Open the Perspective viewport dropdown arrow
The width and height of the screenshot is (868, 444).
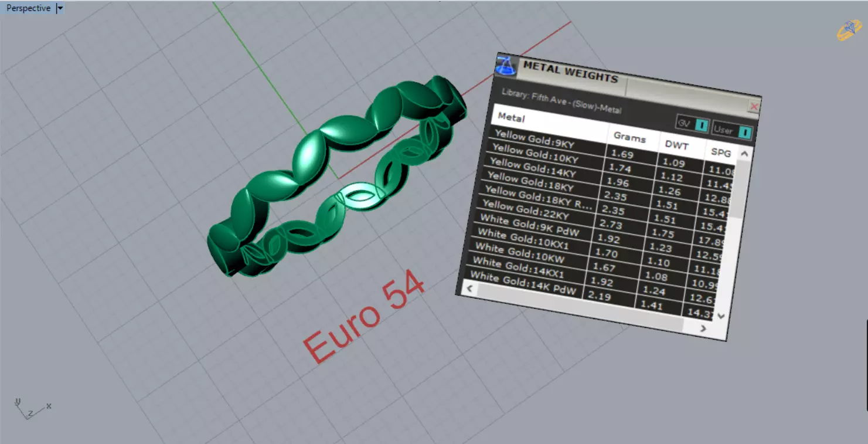[x=60, y=8]
